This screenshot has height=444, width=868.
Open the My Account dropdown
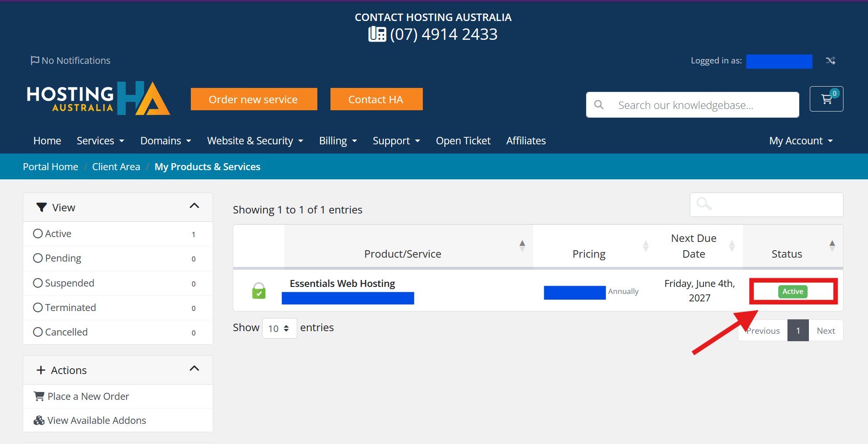click(x=801, y=141)
